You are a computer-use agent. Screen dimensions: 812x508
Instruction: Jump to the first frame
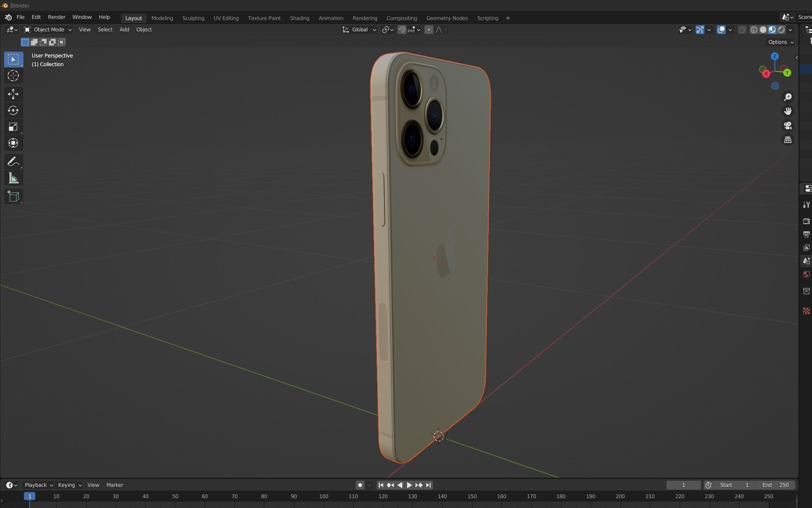point(381,485)
